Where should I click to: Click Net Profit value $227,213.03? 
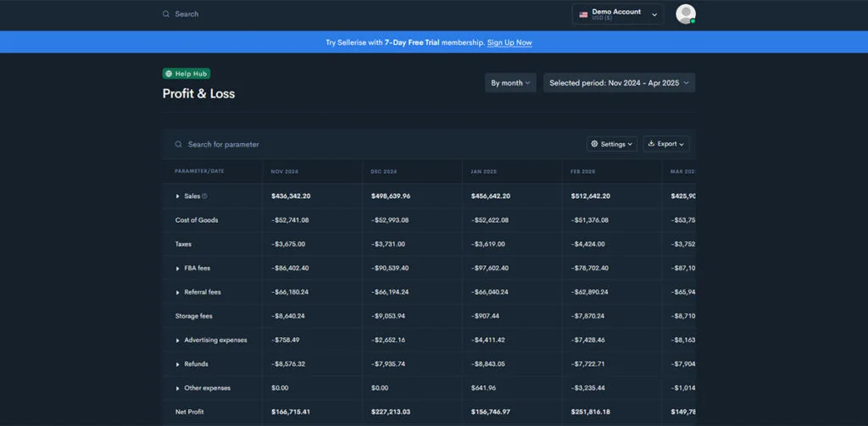coord(391,412)
